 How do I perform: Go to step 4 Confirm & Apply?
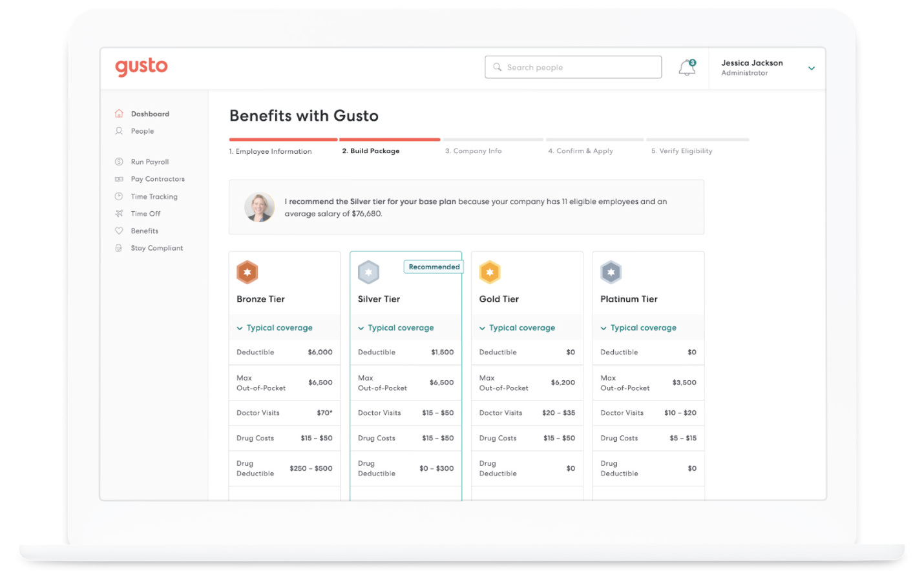(580, 151)
